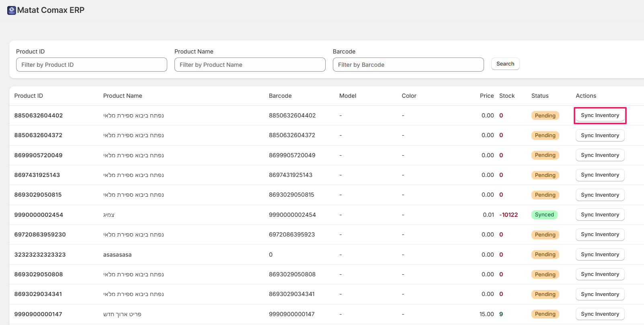This screenshot has height=325, width=644.
Task: Click the Pending badge for product 8693029050815
Action: [x=545, y=195]
